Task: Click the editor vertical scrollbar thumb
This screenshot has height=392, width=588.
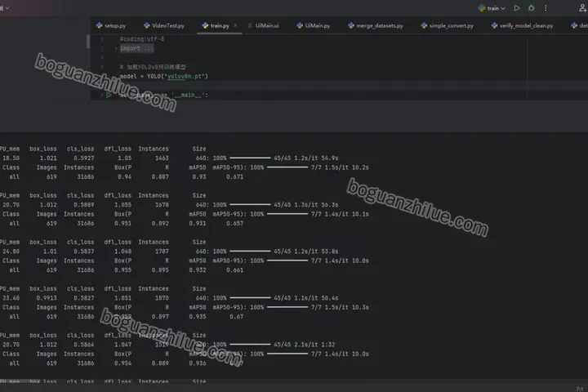Action: [87, 42]
